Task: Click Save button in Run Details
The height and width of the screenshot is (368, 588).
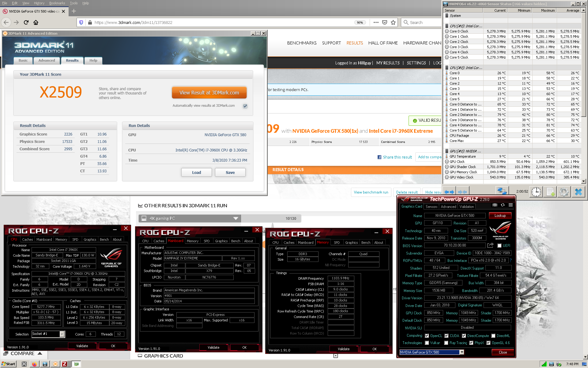Action: tap(230, 172)
